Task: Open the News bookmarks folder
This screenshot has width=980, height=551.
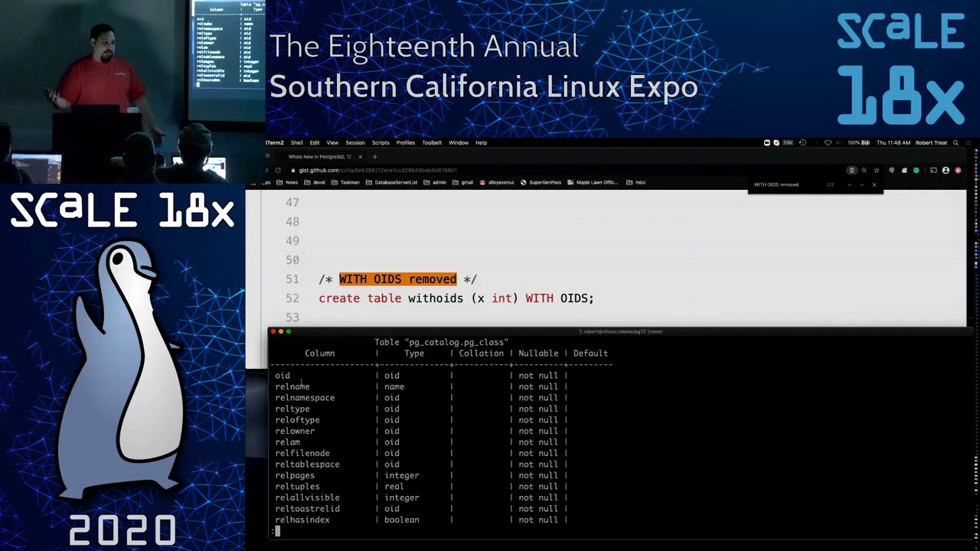Action: point(287,182)
